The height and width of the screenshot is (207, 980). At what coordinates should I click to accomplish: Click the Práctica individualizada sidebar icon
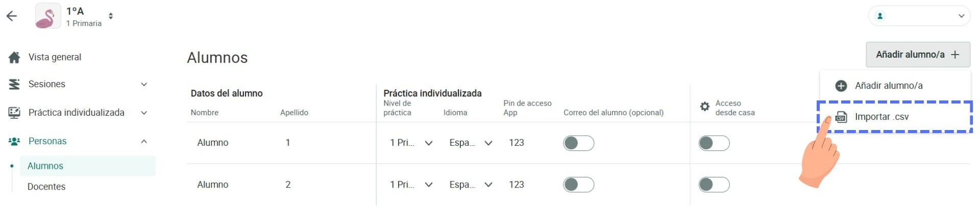click(14, 113)
